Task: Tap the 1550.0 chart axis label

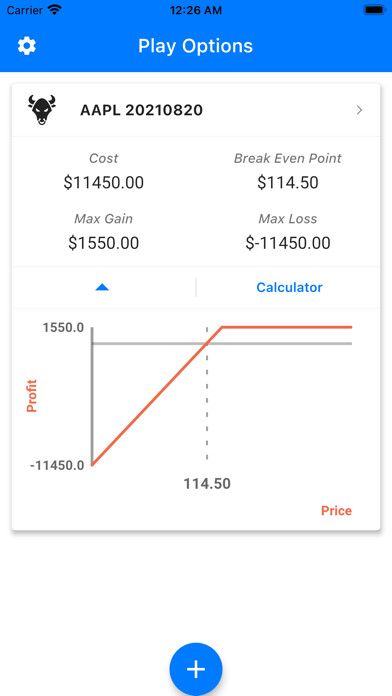Action: 63,328
